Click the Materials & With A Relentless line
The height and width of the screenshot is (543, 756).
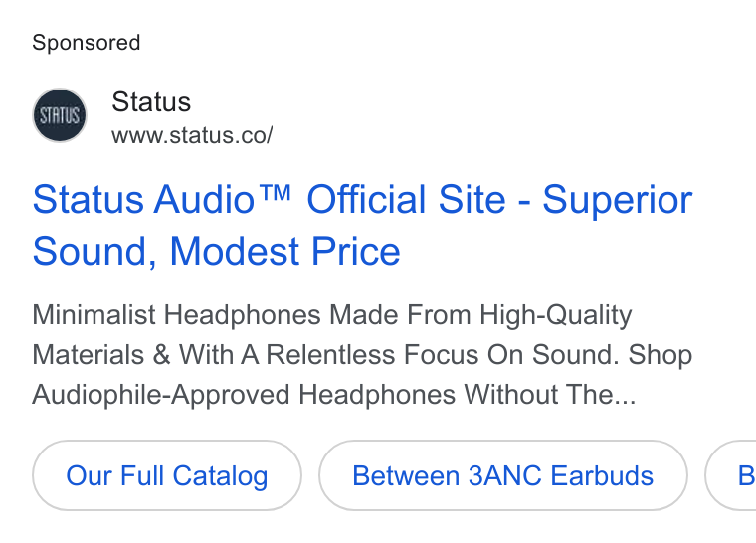362,355
